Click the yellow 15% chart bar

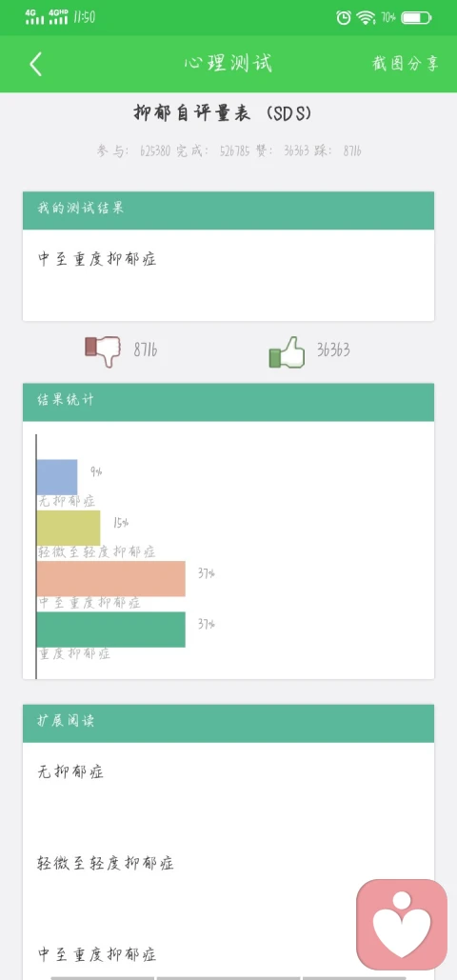[69, 528]
